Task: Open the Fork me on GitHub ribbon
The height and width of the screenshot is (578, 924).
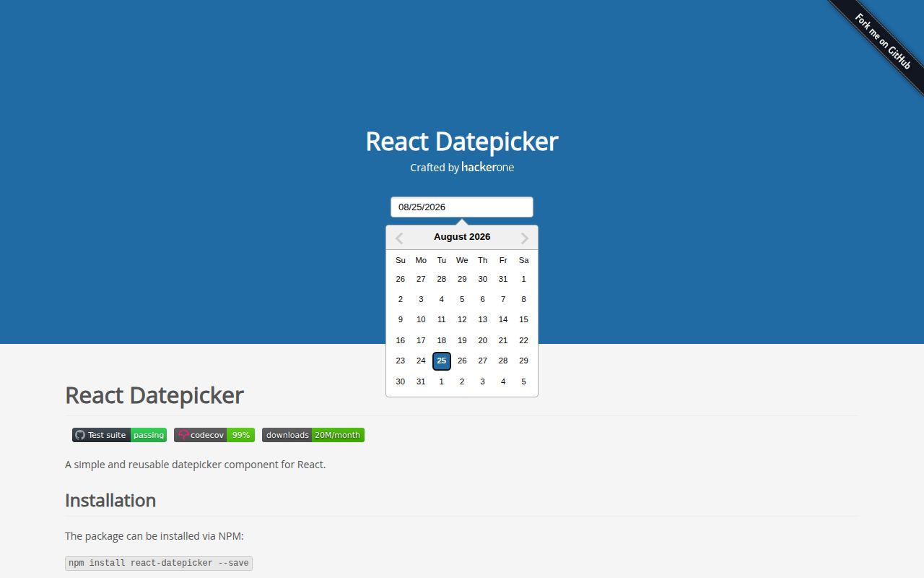Action: pos(882,41)
